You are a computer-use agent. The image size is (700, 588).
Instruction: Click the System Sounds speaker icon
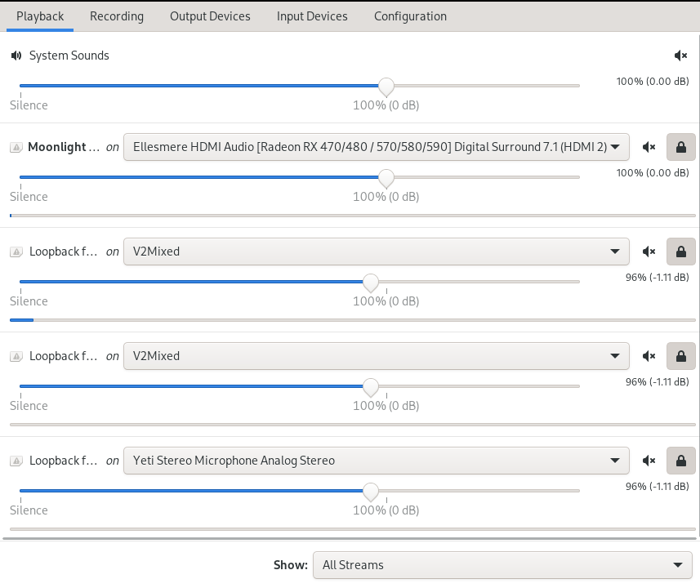[16, 56]
